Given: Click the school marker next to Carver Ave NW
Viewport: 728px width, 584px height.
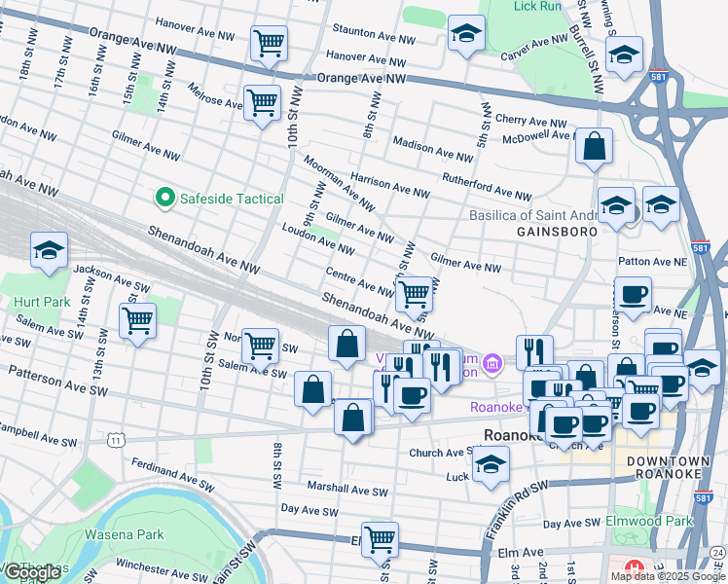Looking at the screenshot, I should tap(466, 36).
